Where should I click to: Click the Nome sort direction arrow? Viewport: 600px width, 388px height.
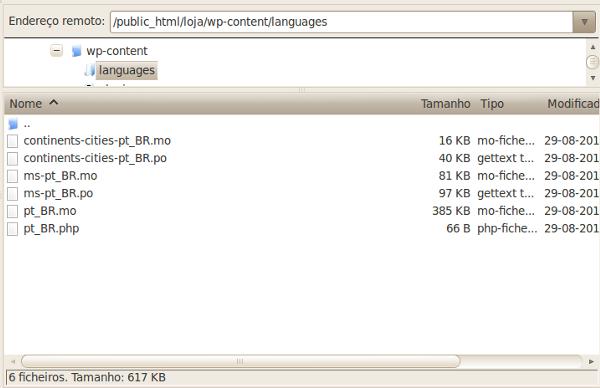point(54,102)
